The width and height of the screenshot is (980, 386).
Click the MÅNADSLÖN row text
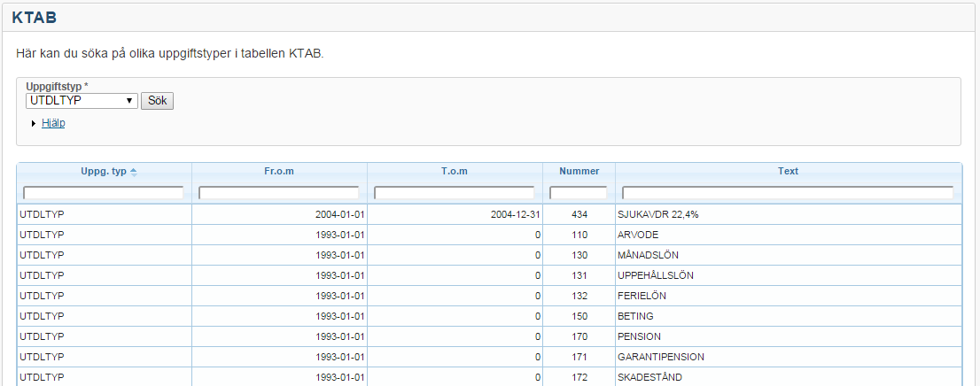649,255
